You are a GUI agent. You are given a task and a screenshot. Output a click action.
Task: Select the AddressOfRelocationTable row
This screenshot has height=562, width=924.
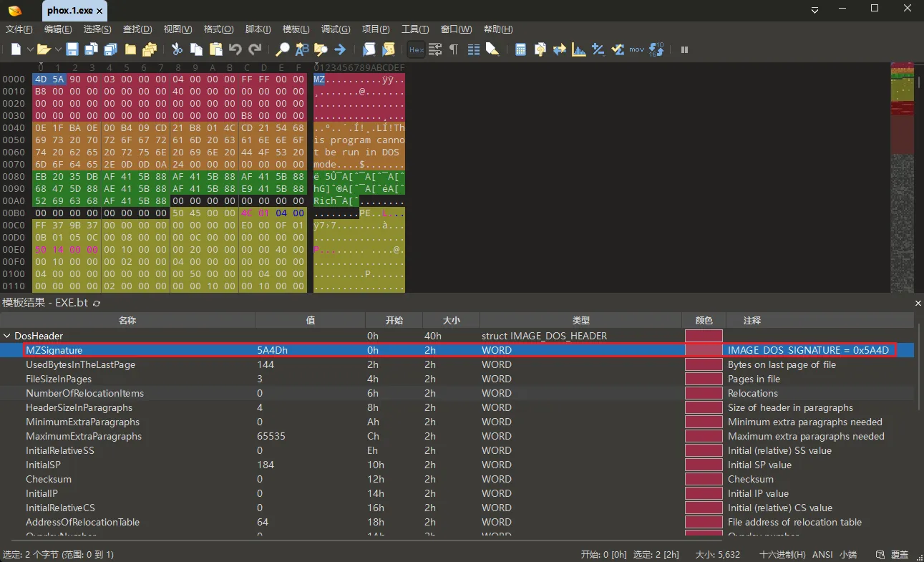pos(457,522)
